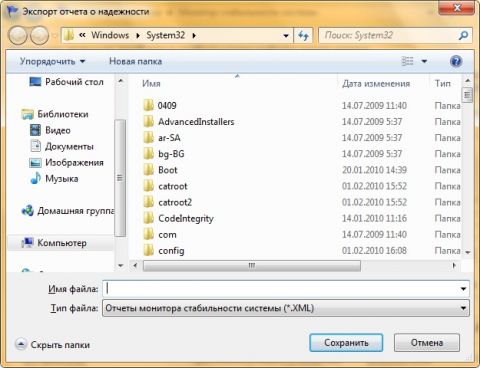Image resolution: width=480 pixels, height=368 pixels.
Task: Click the file list scroll right arrow
Action: [454, 265]
